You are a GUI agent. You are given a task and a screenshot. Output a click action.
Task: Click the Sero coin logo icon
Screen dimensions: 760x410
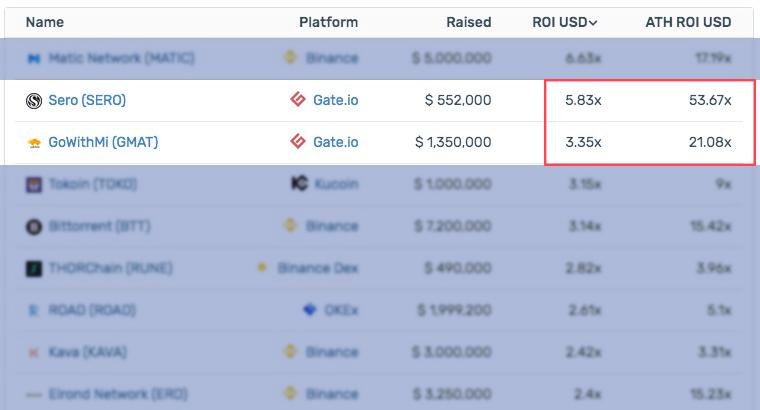33,100
